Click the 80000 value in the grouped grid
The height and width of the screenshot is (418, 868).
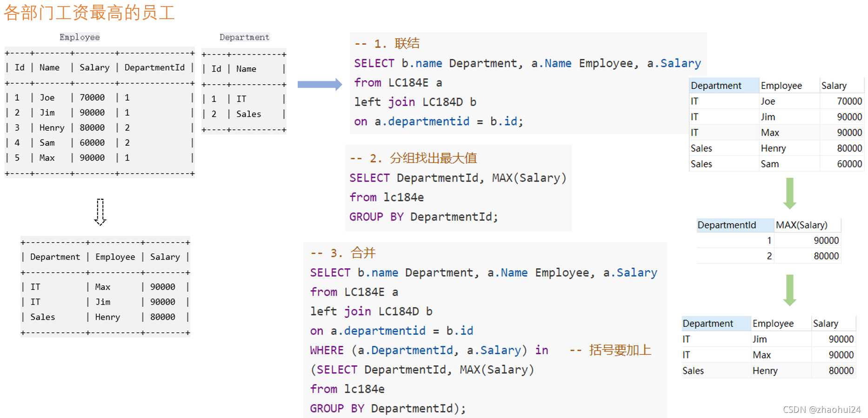click(826, 256)
